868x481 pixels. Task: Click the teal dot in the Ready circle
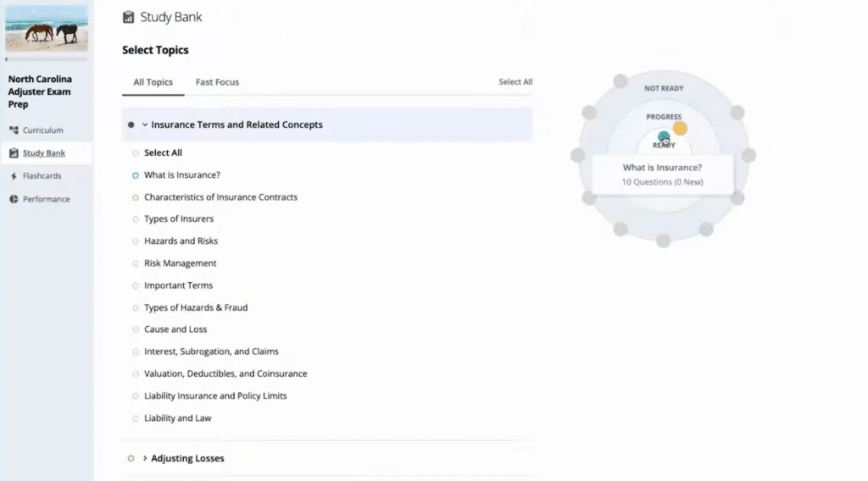(664, 137)
